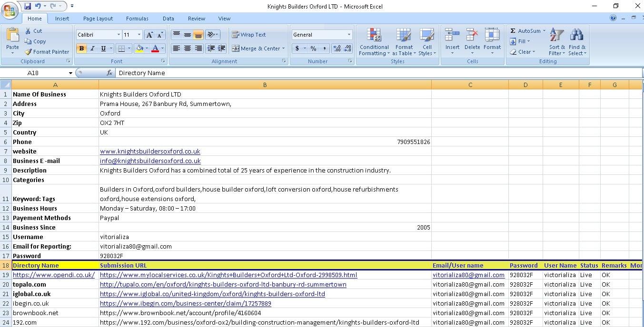This screenshot has width=644, height=327.
Task: Open the Page Layout tab
Action: 98,19
